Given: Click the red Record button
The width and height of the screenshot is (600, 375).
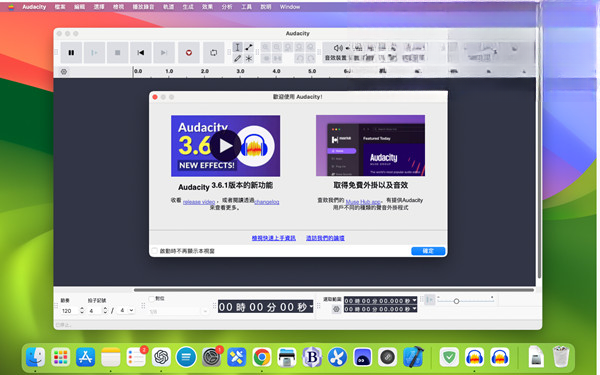Looking at the screenshot, I should [189, 52].
